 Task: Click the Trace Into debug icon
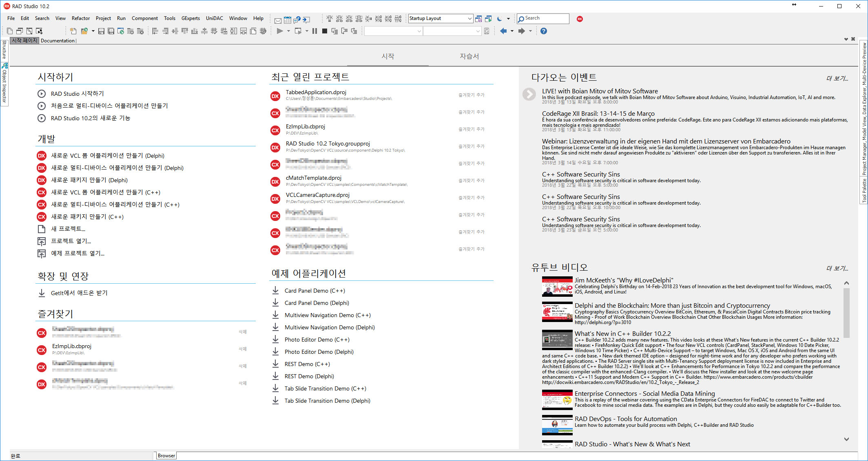point(334,31)
